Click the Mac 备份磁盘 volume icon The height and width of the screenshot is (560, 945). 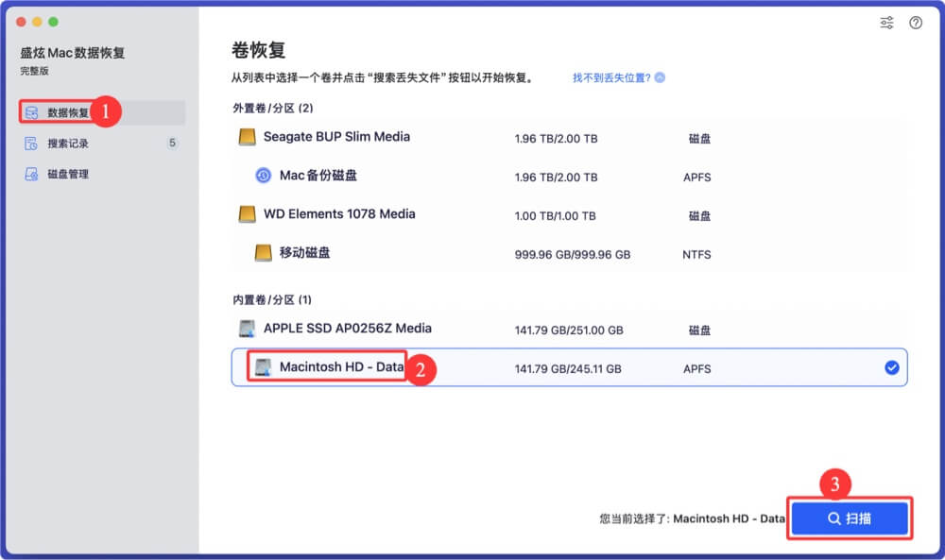262,176
